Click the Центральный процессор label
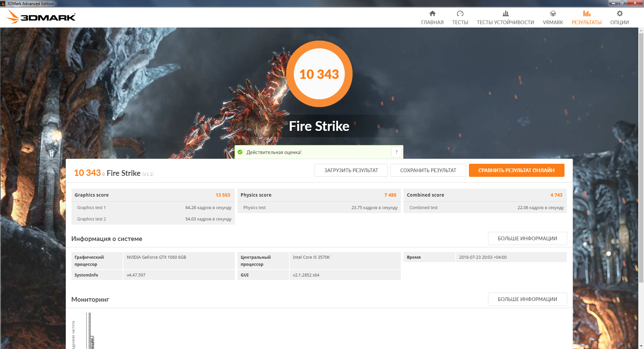 click(x=255, y=261)
